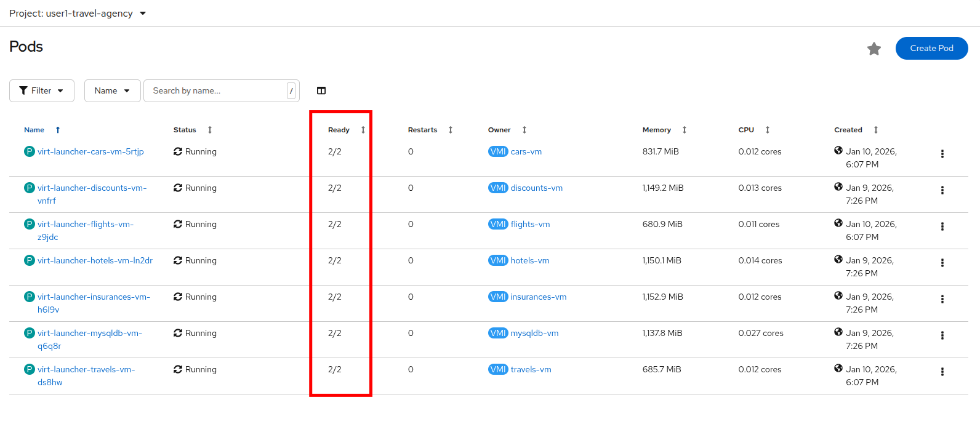
Task: Open the virt-launcher-flights-vm-z9jdc pod link
Action: [x=85, y=225]
